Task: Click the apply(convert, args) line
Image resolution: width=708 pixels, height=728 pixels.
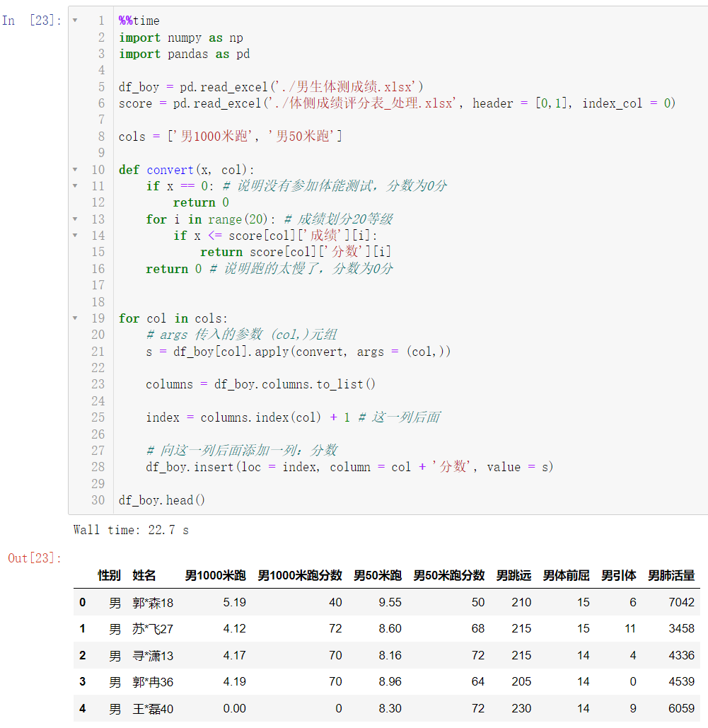Action: pyautogui.click(x=298, y=352)
